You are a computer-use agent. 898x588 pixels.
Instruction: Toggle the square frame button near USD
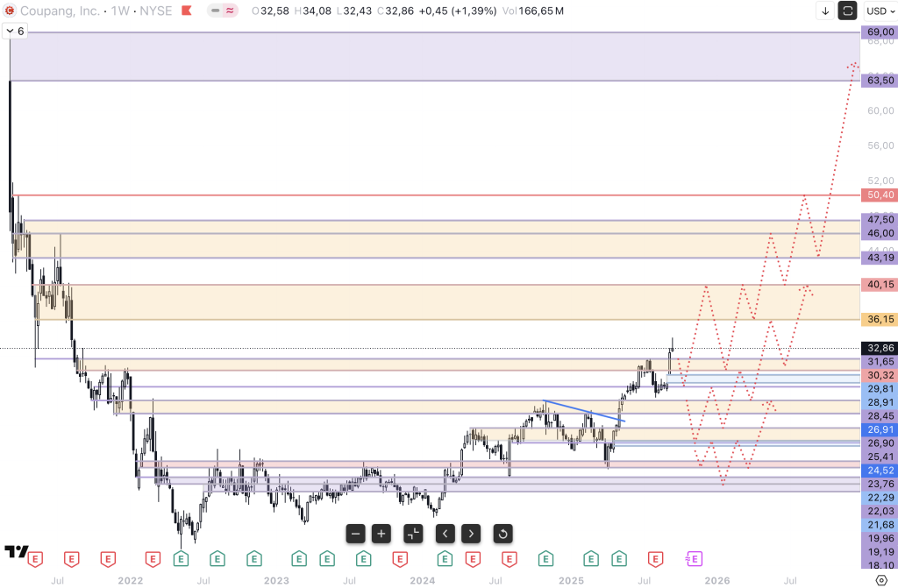coord(848,11)
